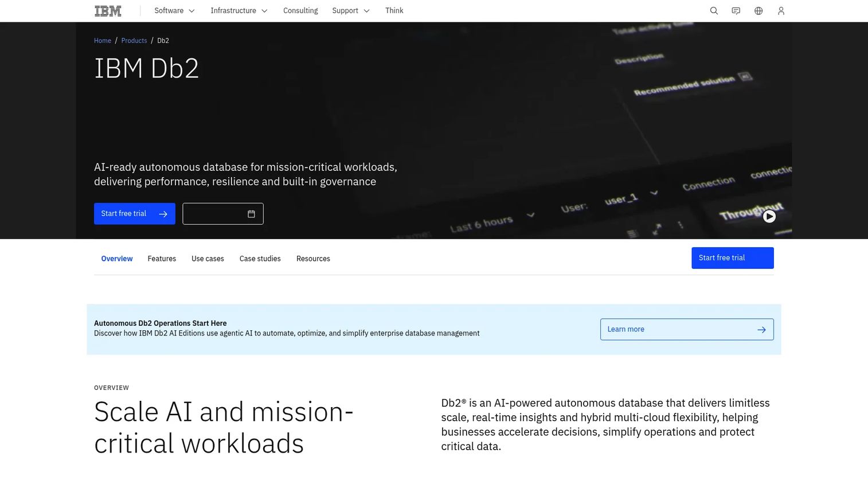Image resolution: width=868 pixels, height=488 pixels.
Task: Click 'Scale AI and mission-critical workloads' heading
Action: [x=224, y=428]
